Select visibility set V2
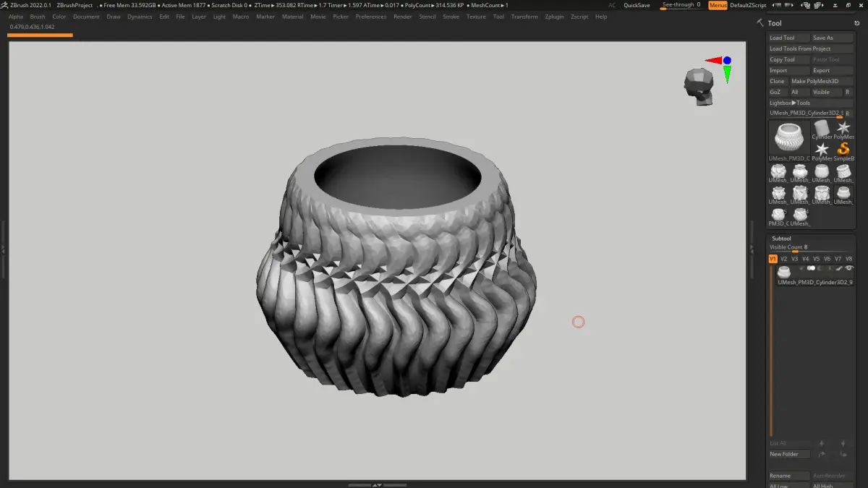This screenshot has width=868, height=488. click(x=783, y=259)
